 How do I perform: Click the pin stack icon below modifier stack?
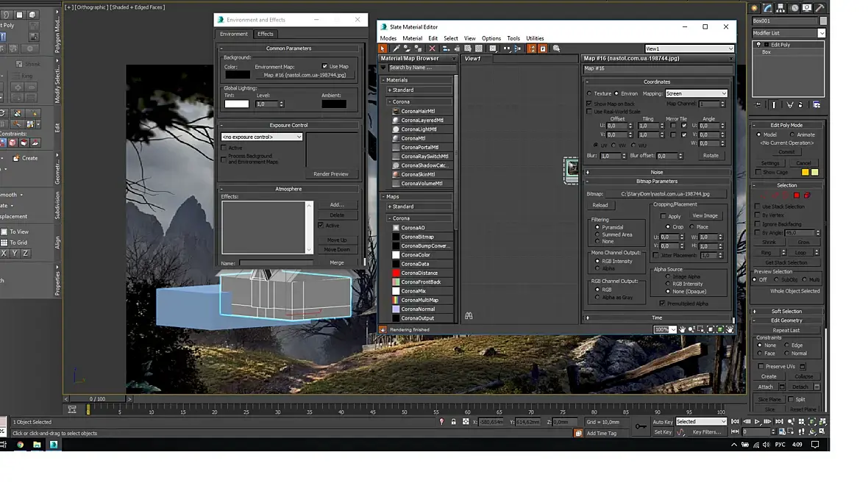(758, 105)
